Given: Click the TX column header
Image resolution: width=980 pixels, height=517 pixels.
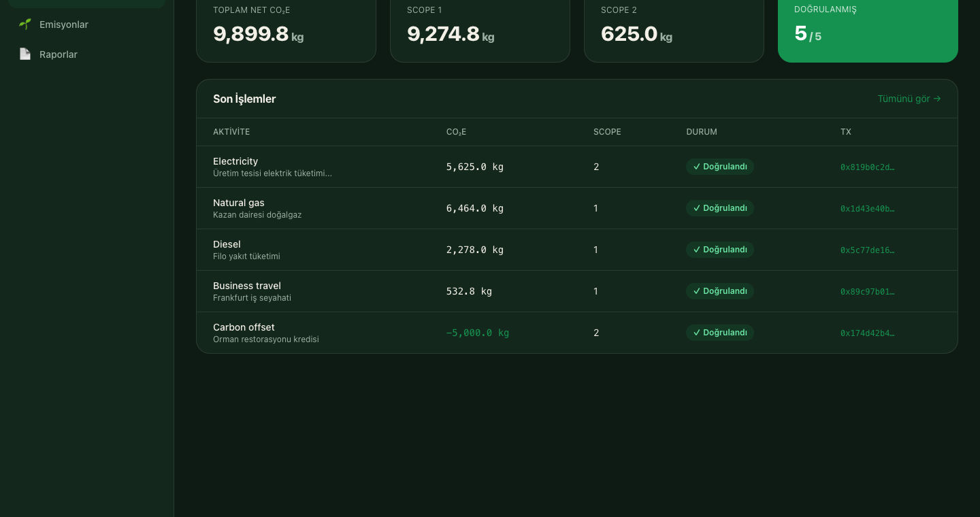Looking at the screenshot, I should pyautogui.click(x=846, y=132).
